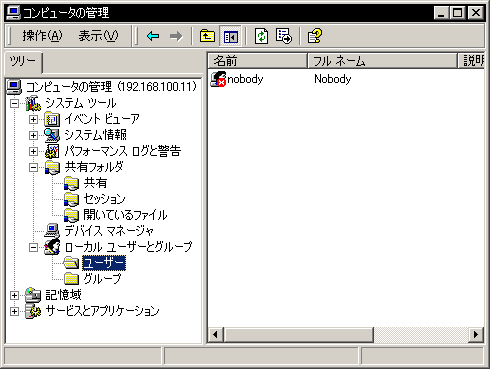Click the ユーザー open folder icon
The height and width of the screenshot is (369, 490).
pyautogui.click(x=71, y=263)
